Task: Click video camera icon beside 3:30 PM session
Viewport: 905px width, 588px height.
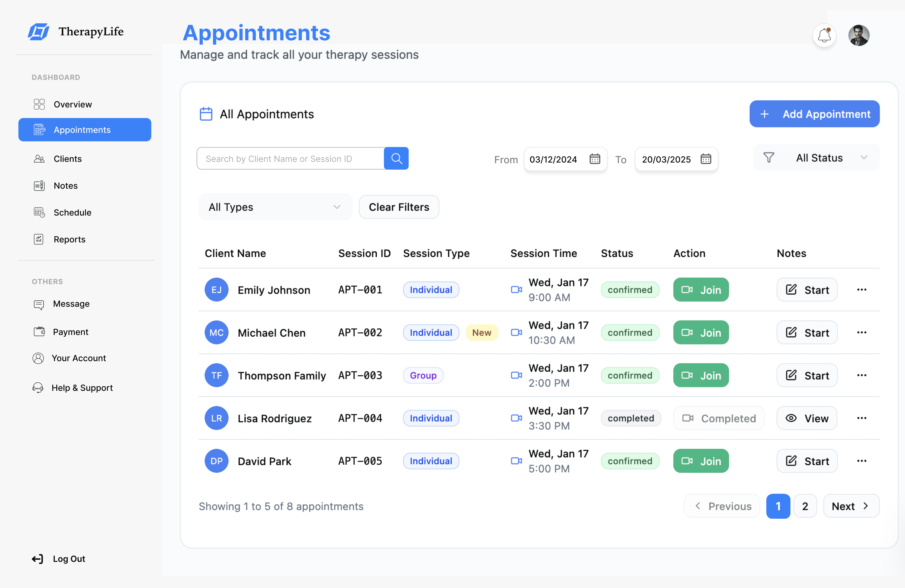Action: click(x=516, y=418)
